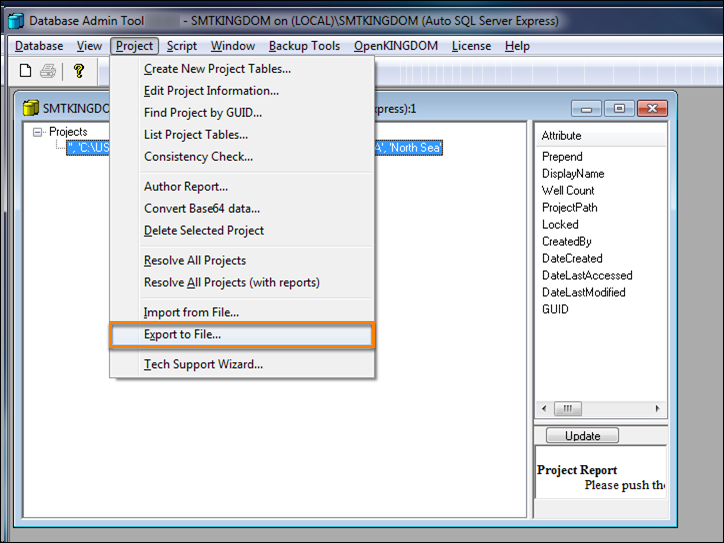Choose List Project Tables...
The width and height of the screenshot is (724, 543).
(242, 135)
